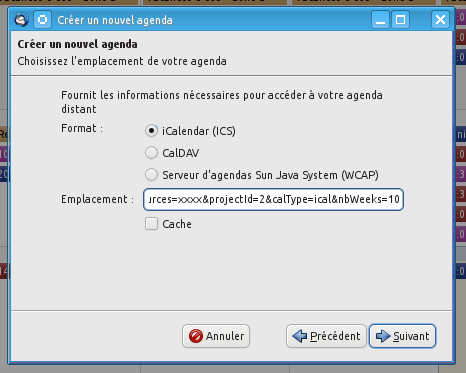Click the 'Emplacement :' field label
Viewport: 466px width, 373px height.
pos(97,199)
